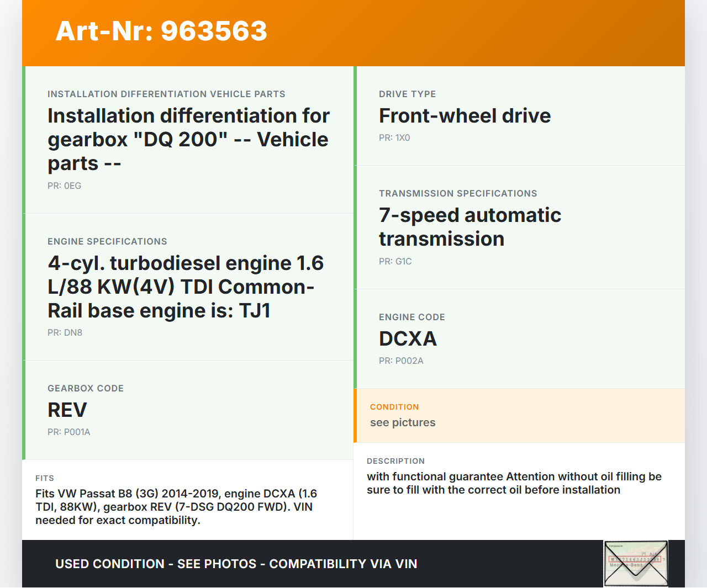Click the USED CONDITION footer banner text
The width and height of the screenshot is (707, 588).
(x=236, y=564)
